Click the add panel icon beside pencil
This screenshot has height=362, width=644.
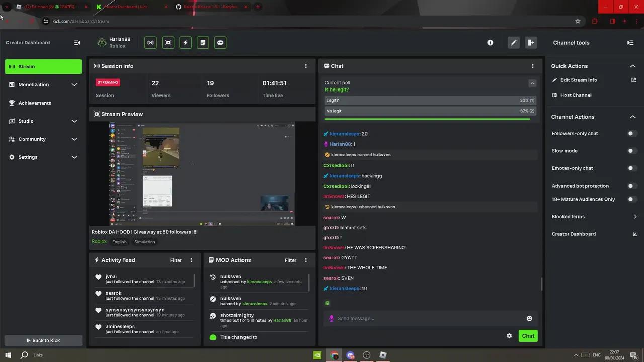pos(531,43)
